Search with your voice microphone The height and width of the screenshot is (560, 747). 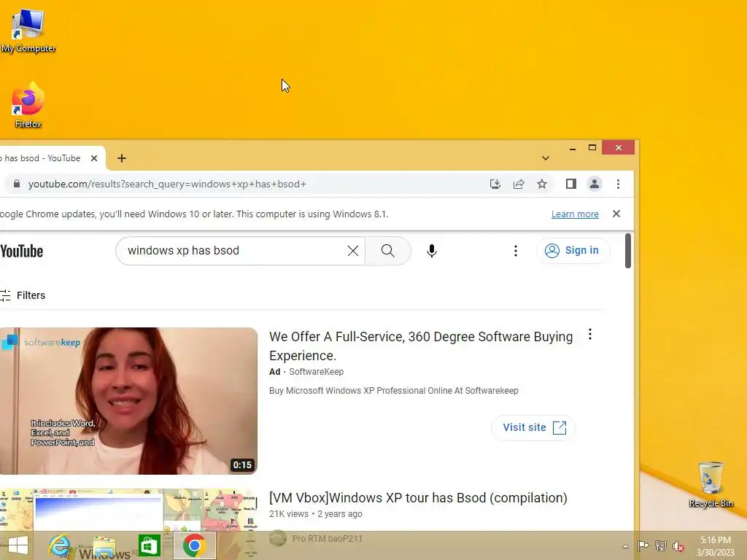point(432,251)
